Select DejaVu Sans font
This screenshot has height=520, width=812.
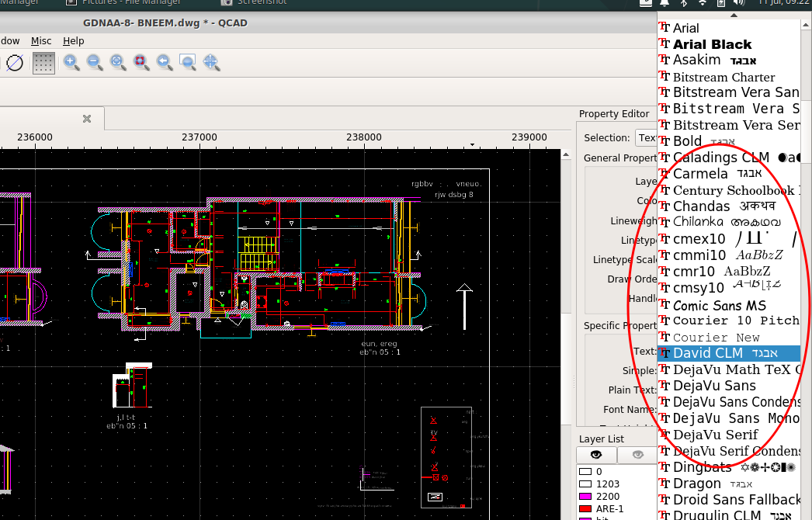729,386
